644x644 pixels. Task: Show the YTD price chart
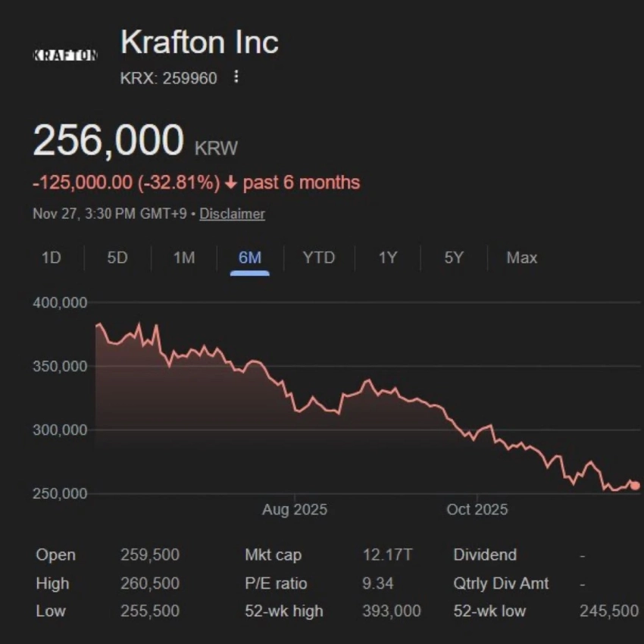point(318,258)
